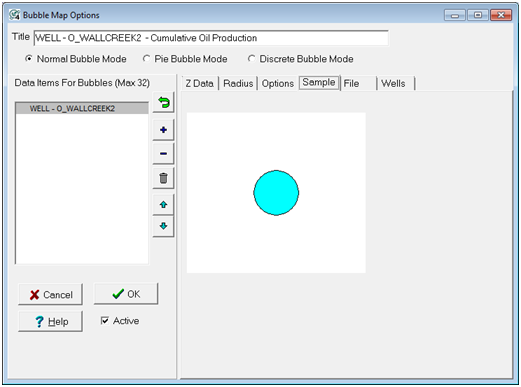The width and height of the screenshot is (521, 387).
Task: Click the trash can delete icon
Action: pyautogui.click(x=163, y=178)
